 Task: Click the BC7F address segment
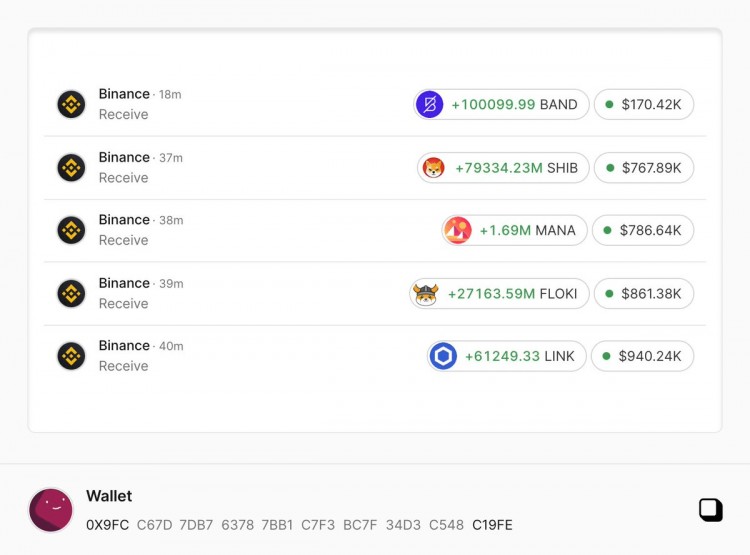point(360,525)
